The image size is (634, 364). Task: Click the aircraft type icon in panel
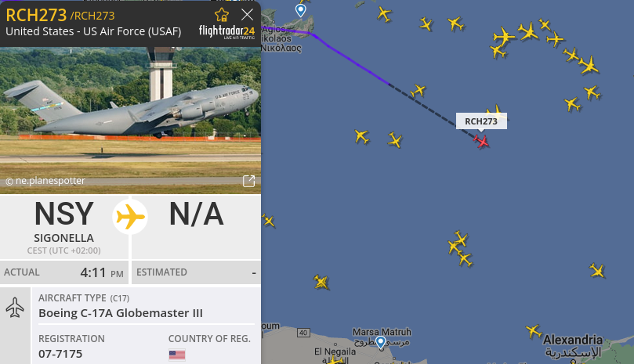(15, 308)
